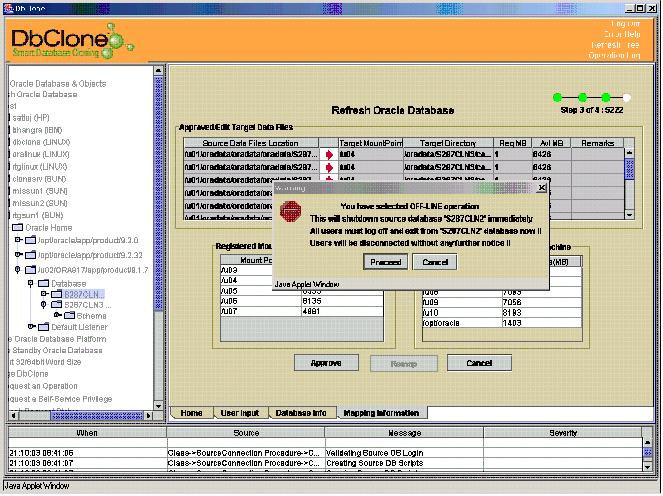Click the greyed-out Remap button
The height and width of the screenshot is (496, 663).
coord(403,364)
